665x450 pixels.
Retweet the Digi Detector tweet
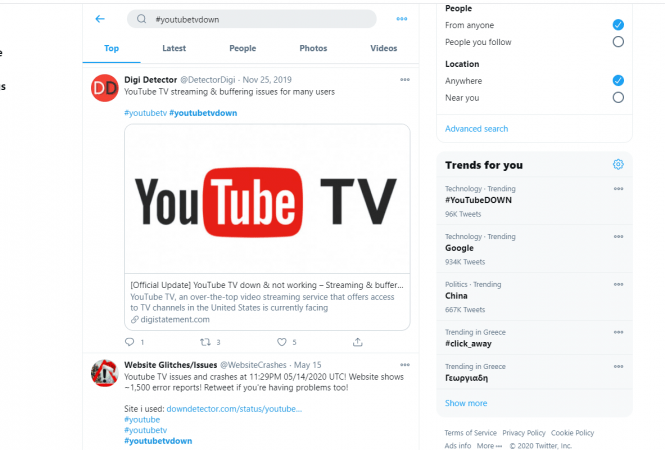point(205,342)
